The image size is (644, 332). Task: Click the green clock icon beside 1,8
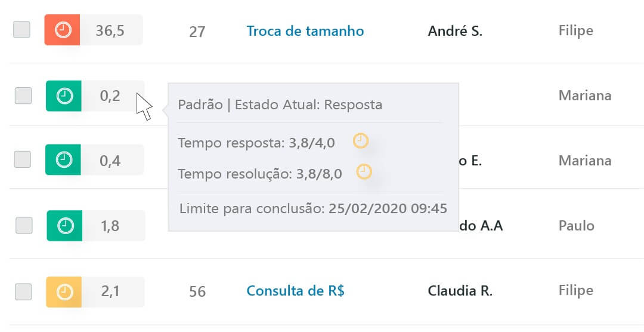[64, 226]
